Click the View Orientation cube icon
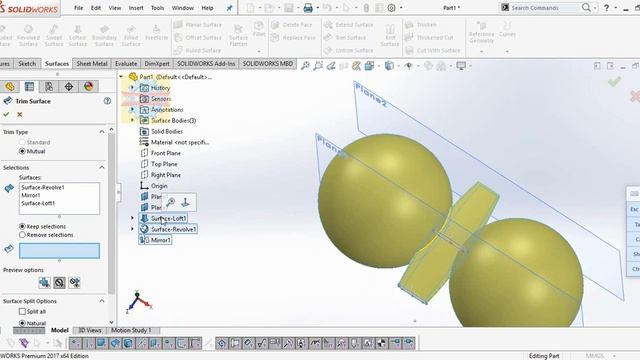640x360 pixels. [369, 66]
